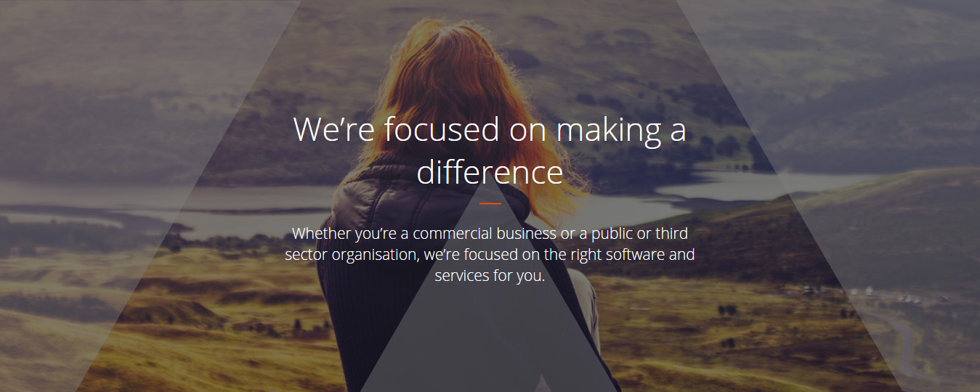Click the heading word "difference"
The width and height of the screenshot is (980, 392).
tap(490, 172)
